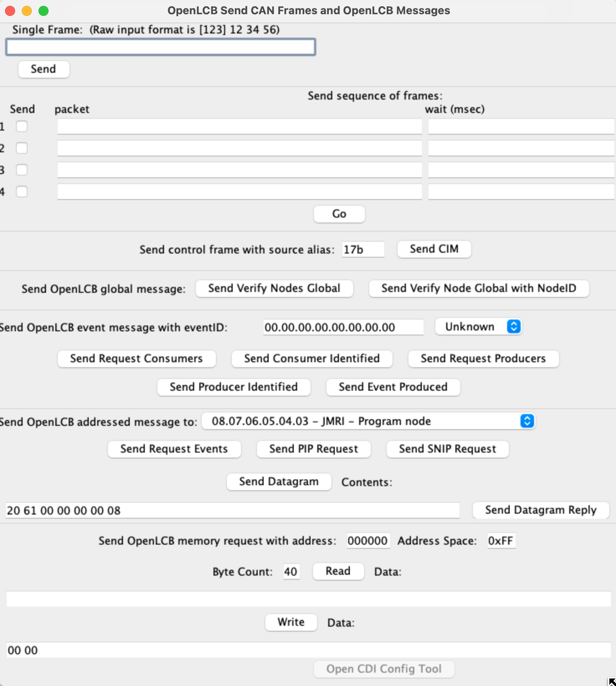Click the Send button under Single Frame

[x=44, y=69]
